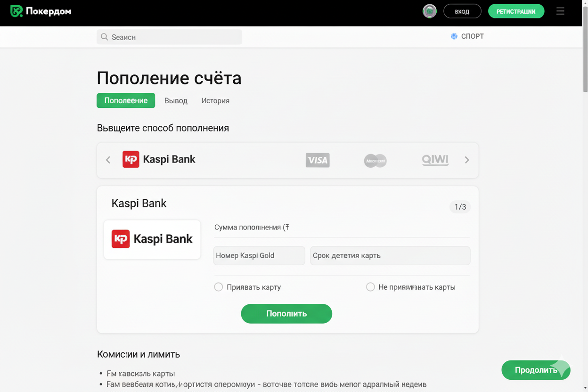The image size is (588, 392).
Task: Click the floating Продолжить button
Action: (536, 370)
